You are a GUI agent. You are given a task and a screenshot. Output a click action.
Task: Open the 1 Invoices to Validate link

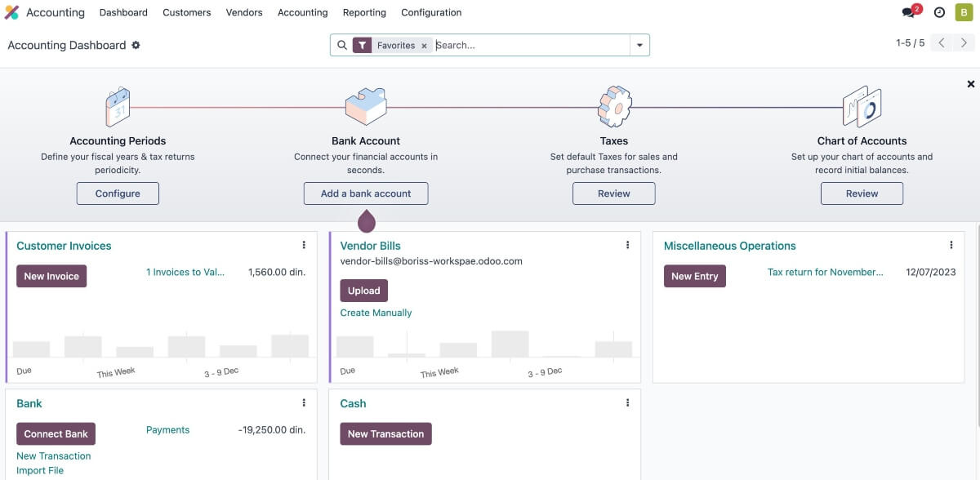tap(185, 272)
